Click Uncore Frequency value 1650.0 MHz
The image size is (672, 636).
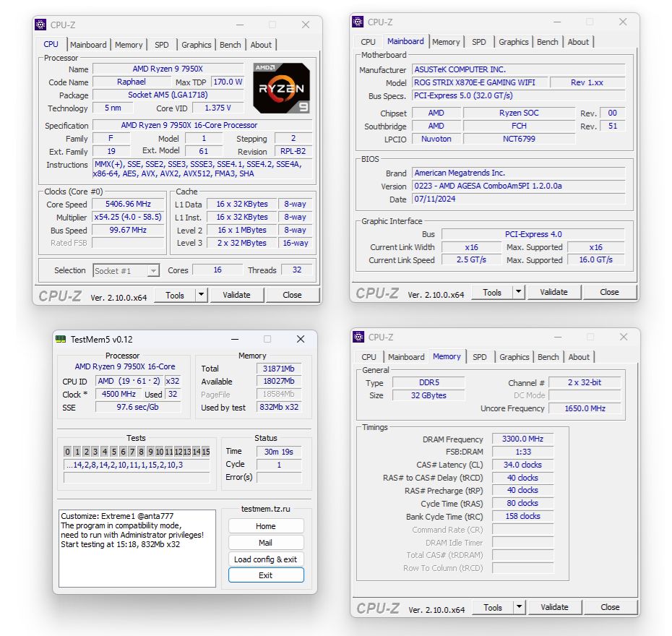pyautogui.click(x=585, y=408)
